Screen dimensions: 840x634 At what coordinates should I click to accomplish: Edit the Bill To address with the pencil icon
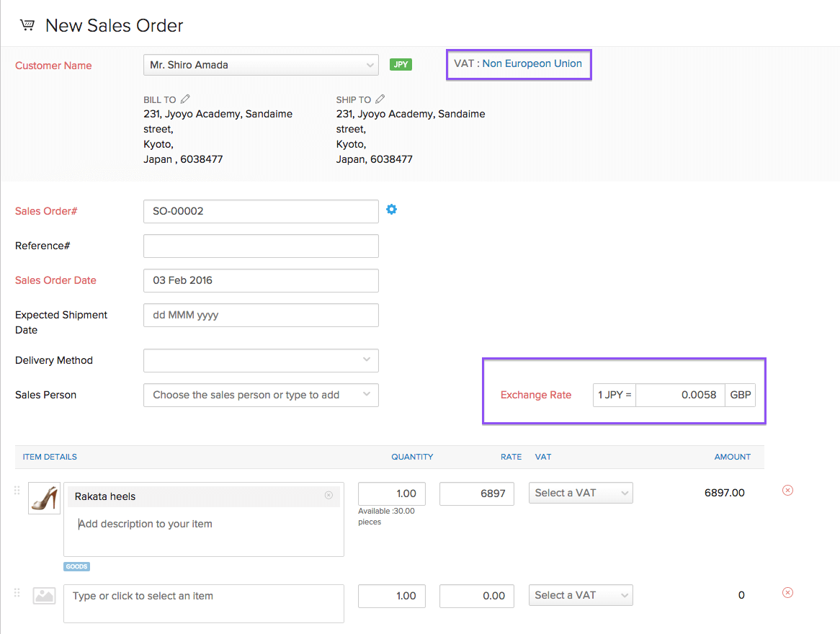click(184, 99)
